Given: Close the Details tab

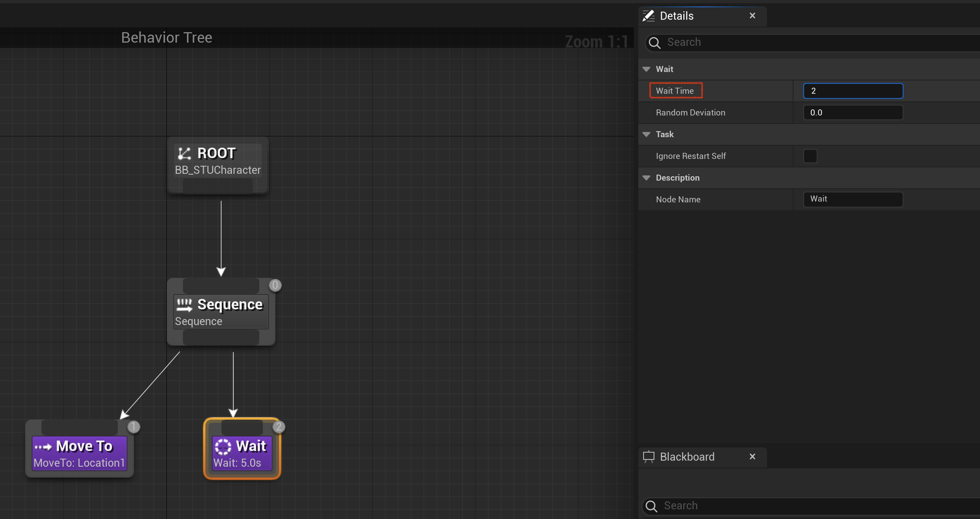Looking at the screenshot, I should pos(752,16).
